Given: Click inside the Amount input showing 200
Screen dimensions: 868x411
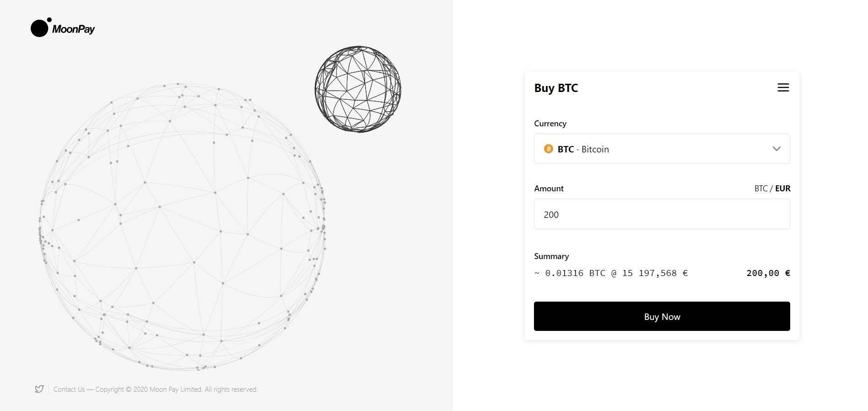Looking at the screenshot, I should click(662, 214).
